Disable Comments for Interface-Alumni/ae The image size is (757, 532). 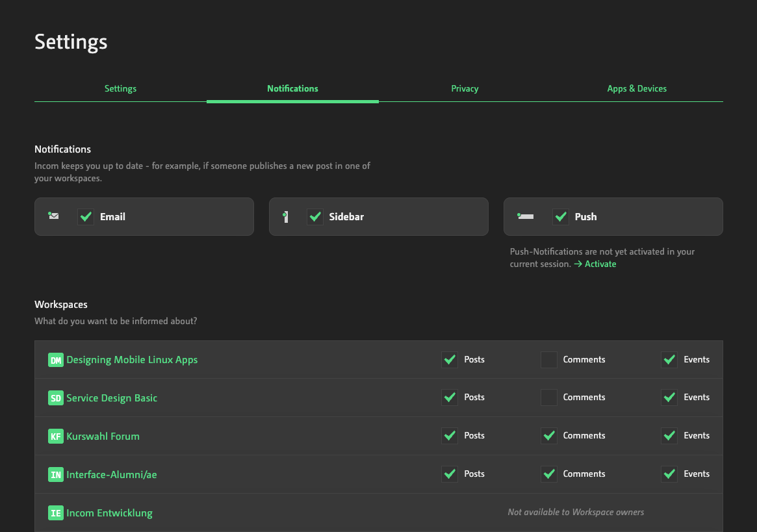549,474
